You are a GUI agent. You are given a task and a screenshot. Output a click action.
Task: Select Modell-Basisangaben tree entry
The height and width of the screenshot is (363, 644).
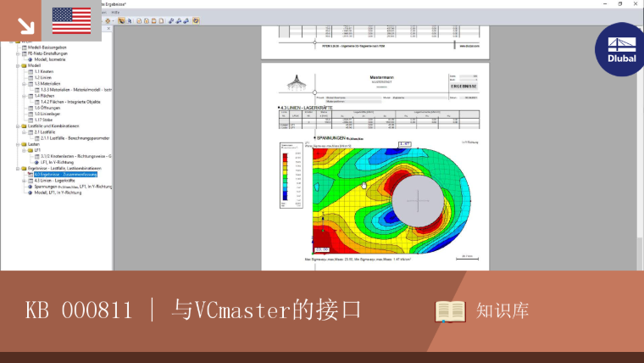pyautogui.click(x=47, y=47)
